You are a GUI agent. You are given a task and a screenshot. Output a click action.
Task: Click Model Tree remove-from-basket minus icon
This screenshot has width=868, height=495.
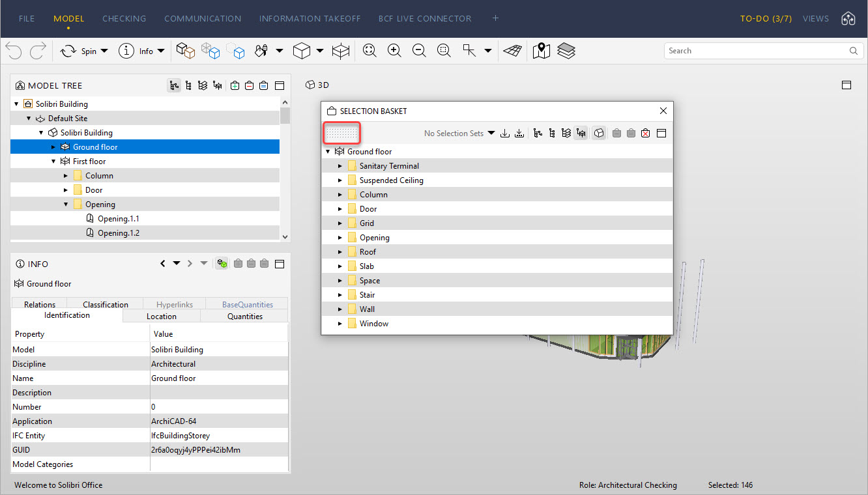click(x=250, y=85)
